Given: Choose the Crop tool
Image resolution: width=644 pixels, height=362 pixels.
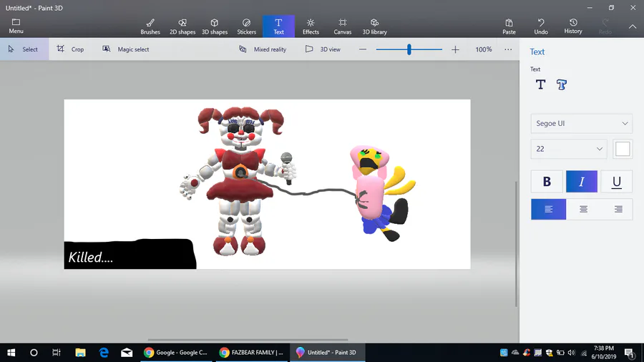Looking at the screenshot, I should click(70, 49).
